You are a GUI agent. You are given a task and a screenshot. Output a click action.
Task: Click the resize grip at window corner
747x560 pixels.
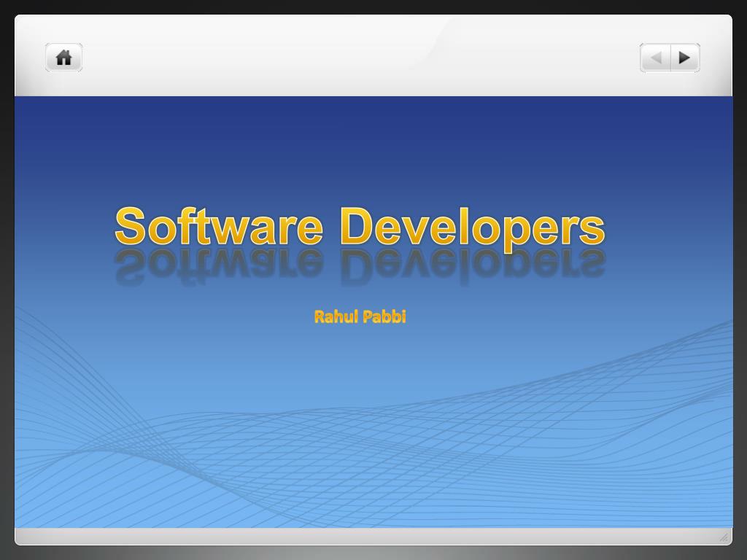point(724,537)
